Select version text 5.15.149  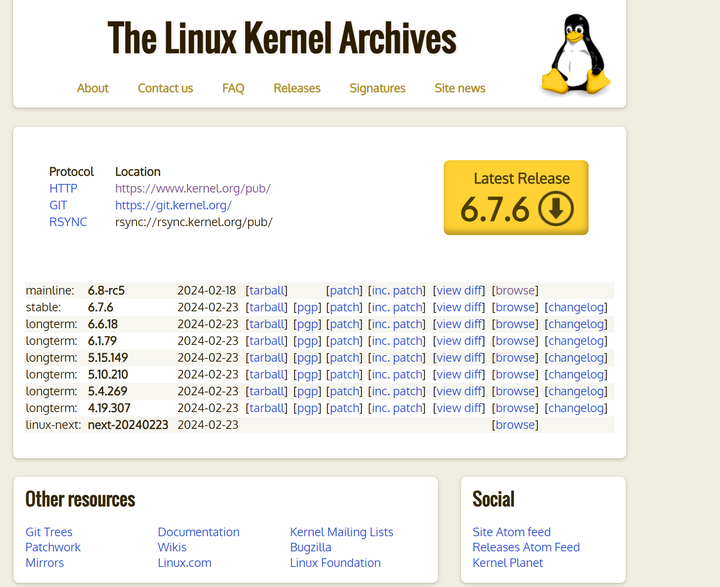[108, 357]
